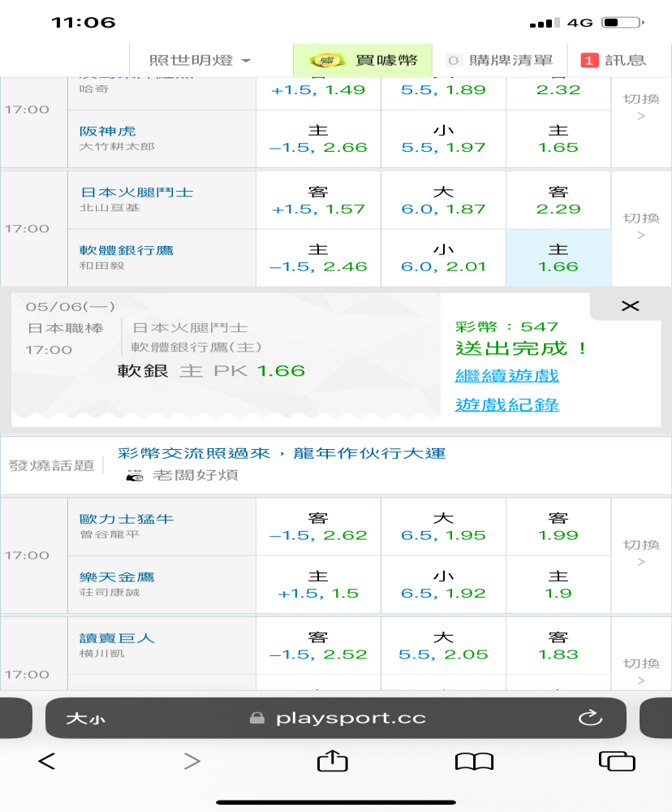The height and width of the screenshot is (812, 672).
Task: Select 日本火腿 客 2.29 moneyline
Action: point(558,201)
